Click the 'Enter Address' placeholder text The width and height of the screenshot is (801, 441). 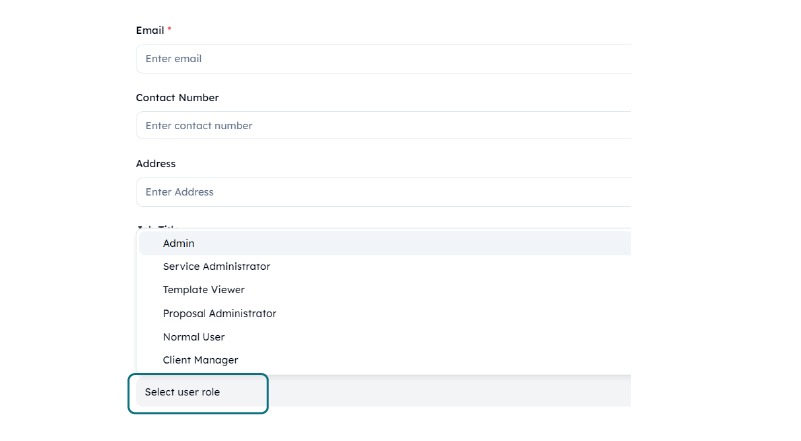pos(179,192)
